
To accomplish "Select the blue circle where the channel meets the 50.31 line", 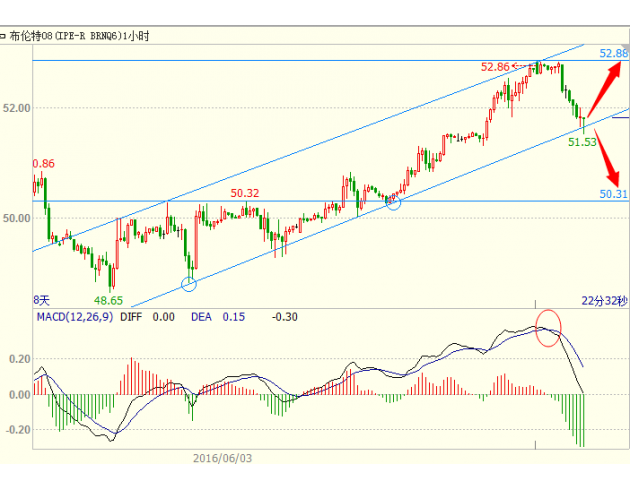I will [393, 202].
